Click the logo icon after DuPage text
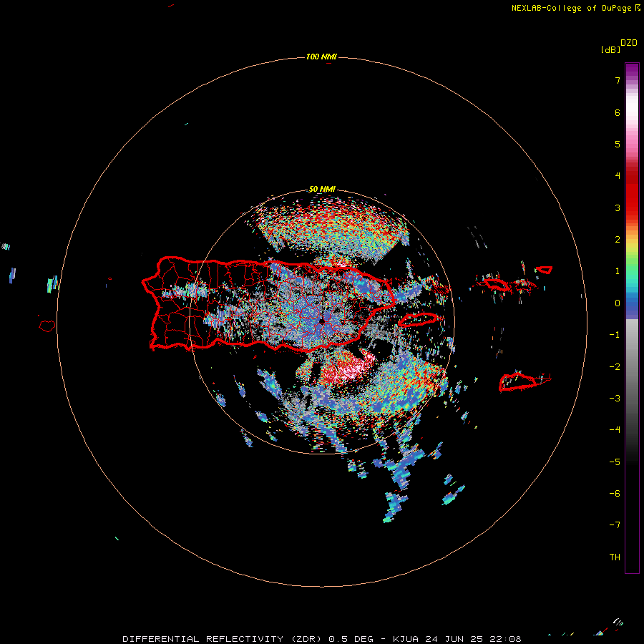 point(637,8)
